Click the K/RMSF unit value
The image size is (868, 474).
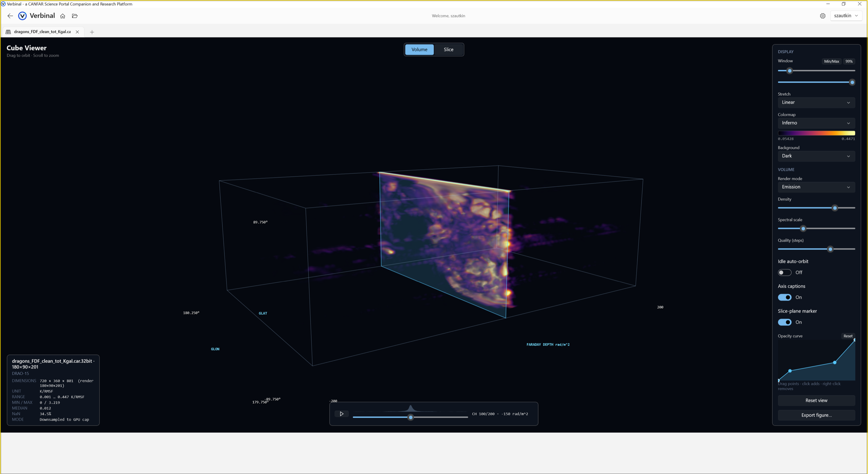(x=46, y=391)
